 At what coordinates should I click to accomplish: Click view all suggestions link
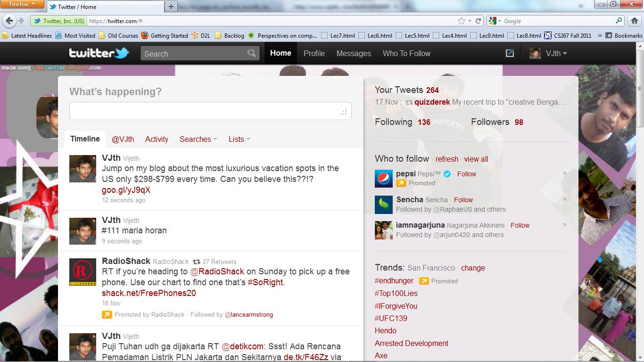click(x=476, y=159)
